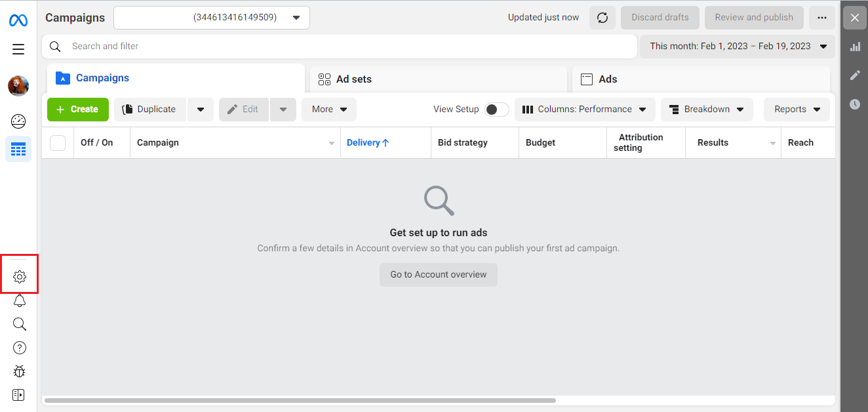Click the green Create button
The width and height of the screenshot is (868, 412).
click(x=78, y=110)
